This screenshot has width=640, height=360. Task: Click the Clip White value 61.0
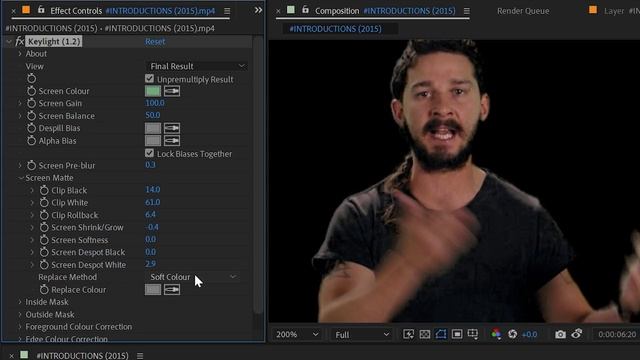click(153, 202)
